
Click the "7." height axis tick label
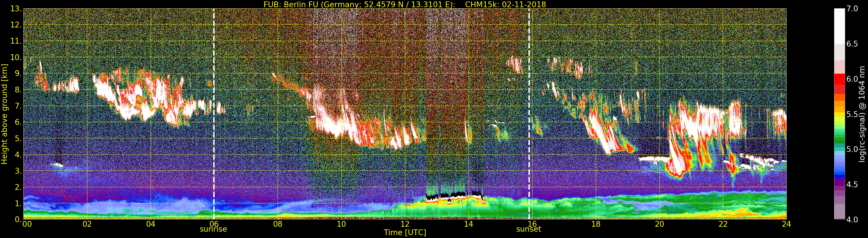(x=18, y=106)
